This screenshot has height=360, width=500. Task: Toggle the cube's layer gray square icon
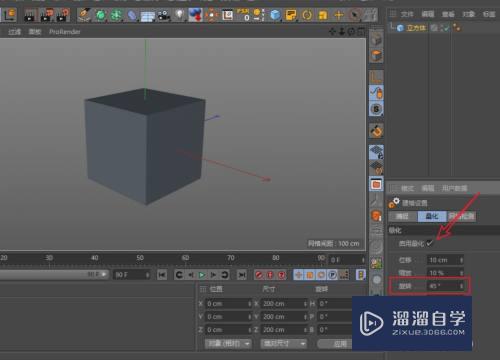434,28
